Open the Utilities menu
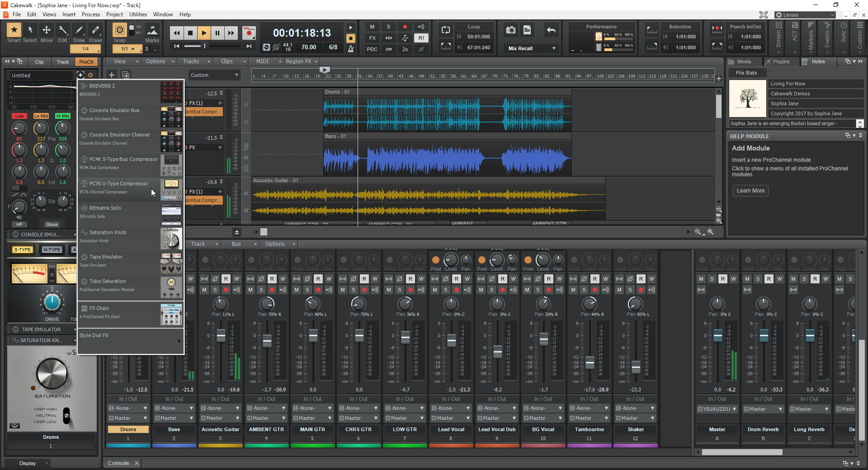 tap(138, 14)
